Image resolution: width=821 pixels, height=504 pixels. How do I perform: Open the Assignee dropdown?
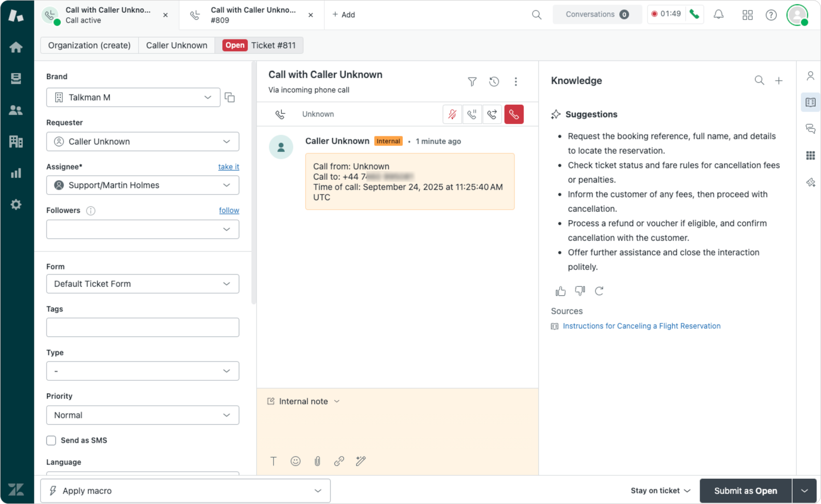click(x=143, y=185)
